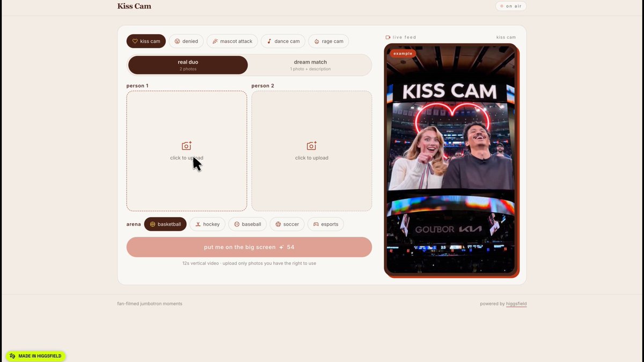The image size is (644, 362).
Task: Click the soccer ball icon
Action: [x=278, y=224]
